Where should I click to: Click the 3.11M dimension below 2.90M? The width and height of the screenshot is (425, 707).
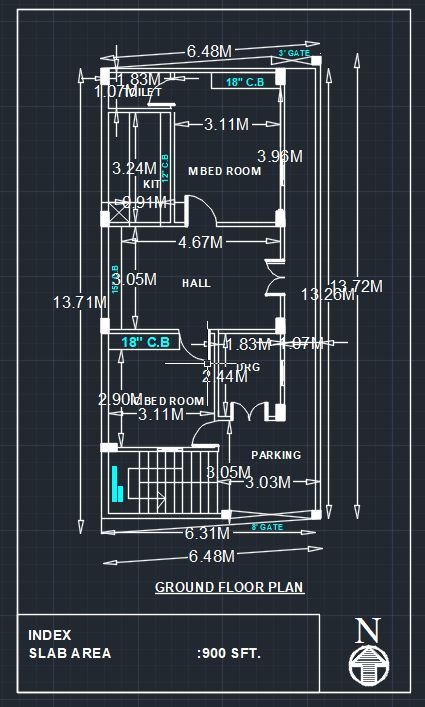(x=161, y=414)
